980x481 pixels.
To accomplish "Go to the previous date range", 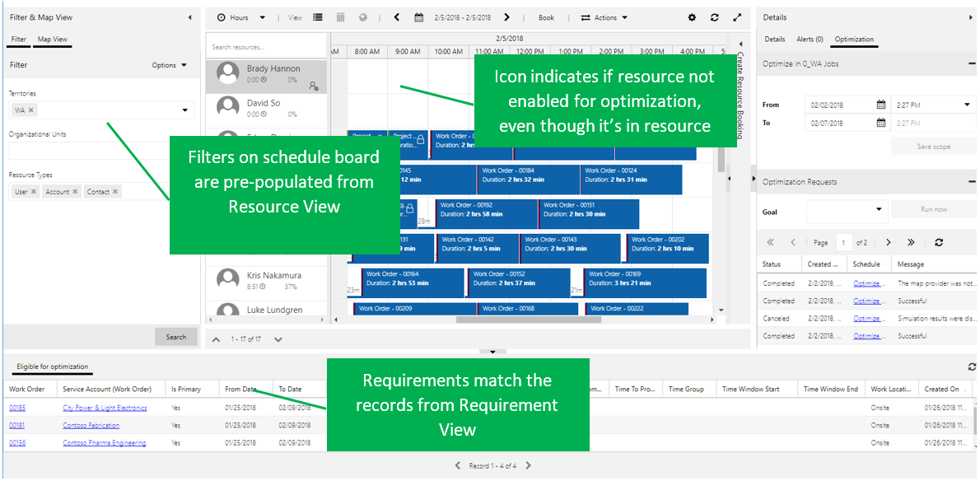I will 396,17.
